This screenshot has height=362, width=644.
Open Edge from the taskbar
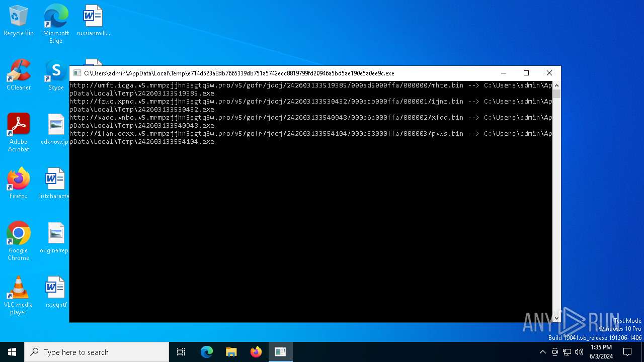click(x=207, y=352)
